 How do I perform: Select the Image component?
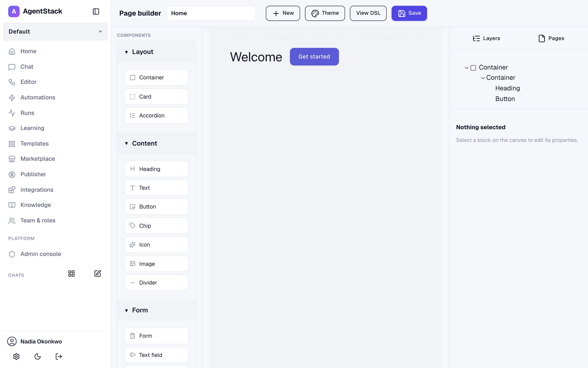pyautogui.click(x=157, y=264)
